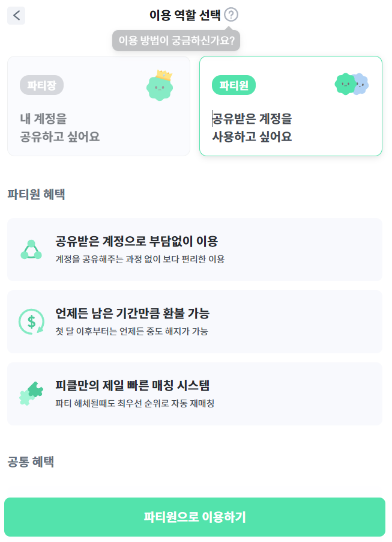Click the green progress-style bottom action bar
The height and width of the screenshot is (542, 392).
pyautogui.click(x=196, y=518)
